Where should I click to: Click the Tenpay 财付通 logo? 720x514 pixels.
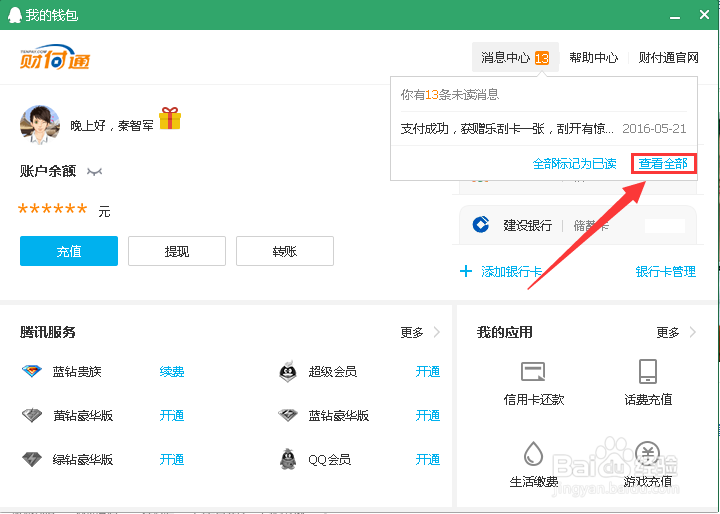[55, 57]
